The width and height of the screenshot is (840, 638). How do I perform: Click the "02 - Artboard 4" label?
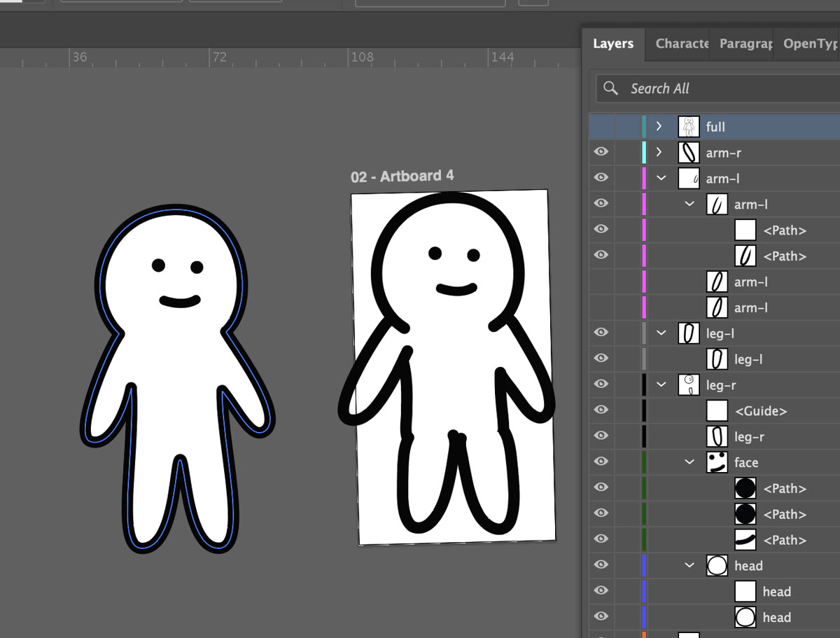tap(402, 176)
